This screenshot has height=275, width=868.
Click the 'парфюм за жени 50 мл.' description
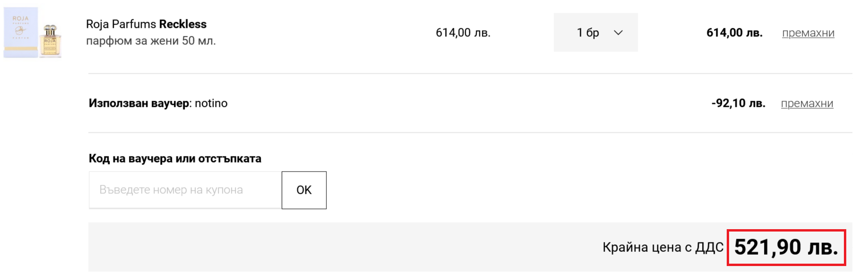[151, 41]
